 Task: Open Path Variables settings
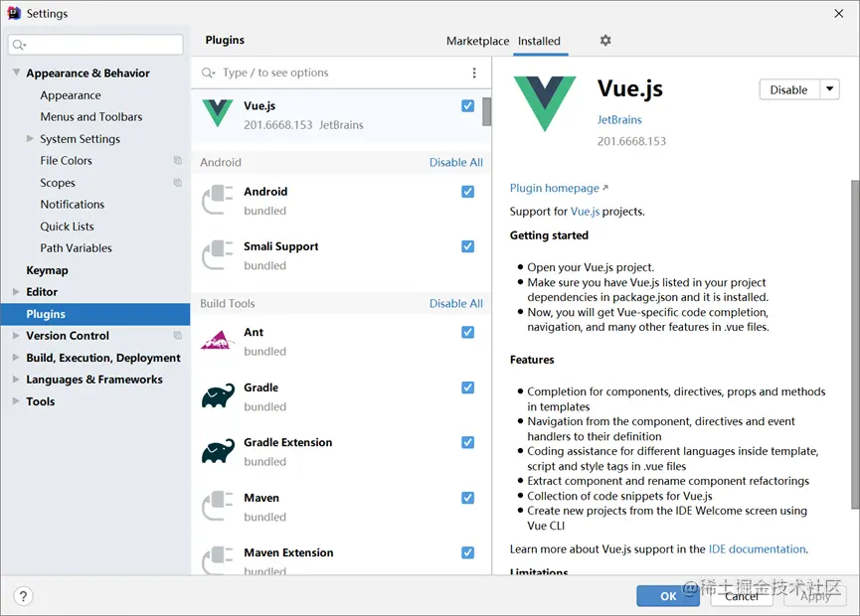click(x=76, y=248)
